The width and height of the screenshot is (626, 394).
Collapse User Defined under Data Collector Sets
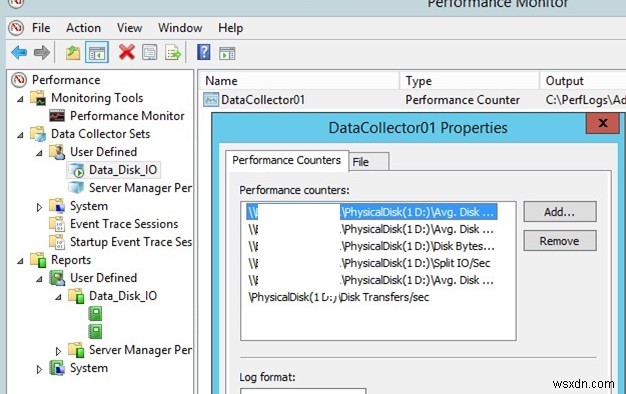coord(39,152)
